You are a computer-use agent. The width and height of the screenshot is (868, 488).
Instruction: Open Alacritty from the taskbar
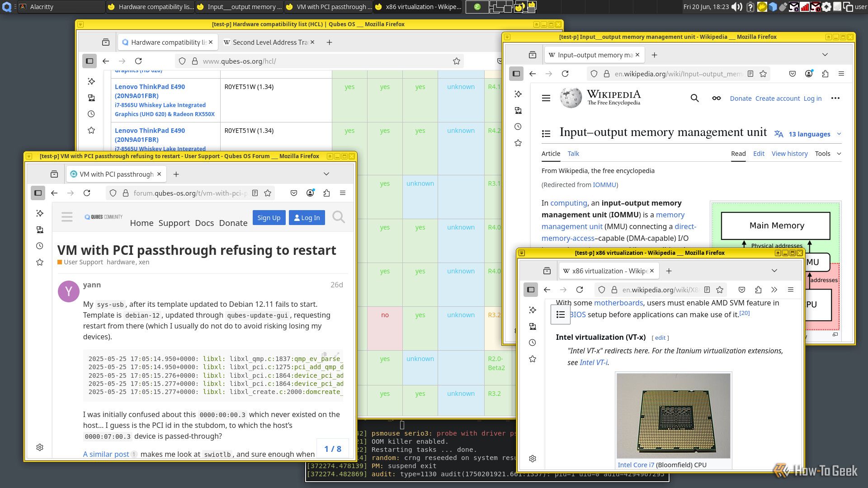61,7
